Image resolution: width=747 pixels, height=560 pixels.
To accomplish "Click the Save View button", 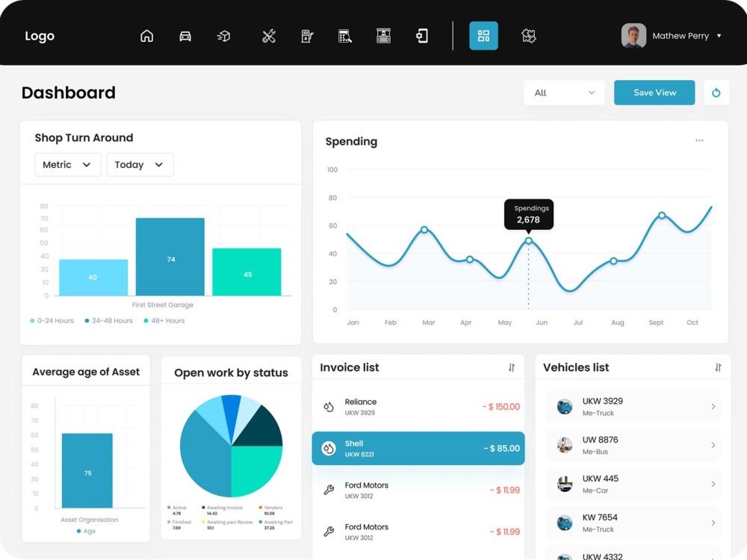I will tap(654, 93).
